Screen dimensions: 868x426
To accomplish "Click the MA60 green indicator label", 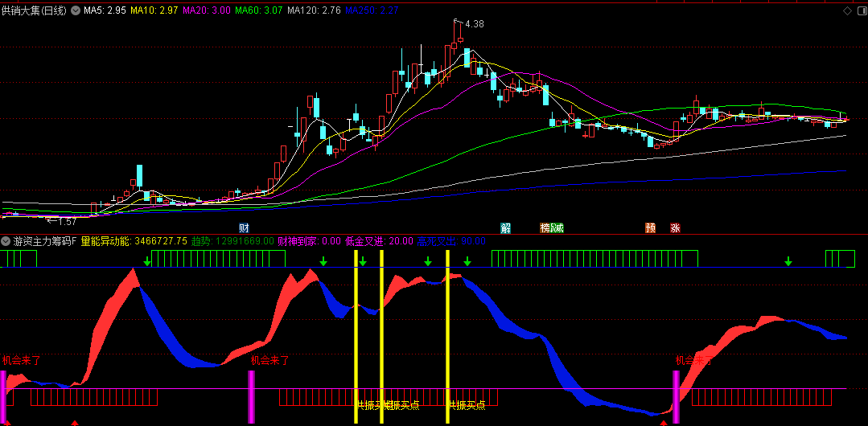I will [256, 11].
